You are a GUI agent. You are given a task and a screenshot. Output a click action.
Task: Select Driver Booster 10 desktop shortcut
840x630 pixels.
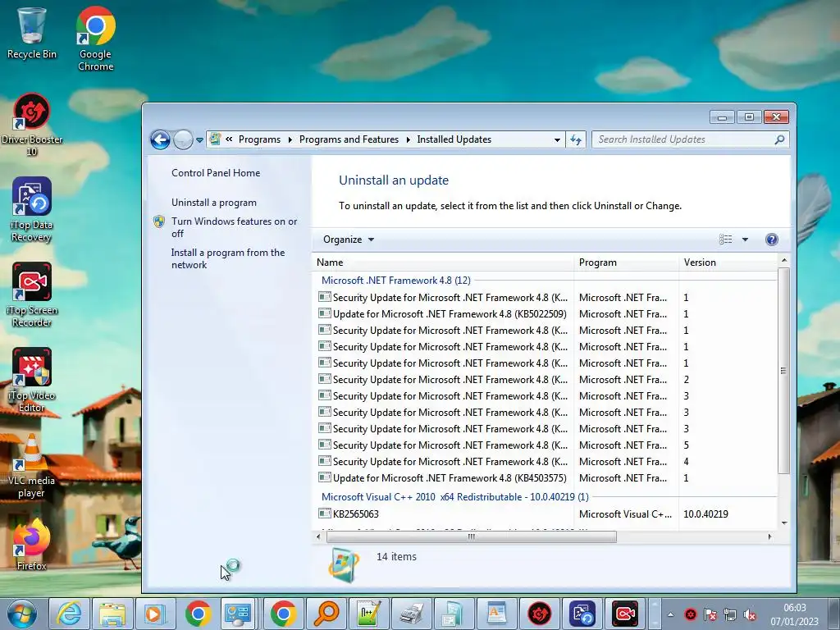pos(32,125)
